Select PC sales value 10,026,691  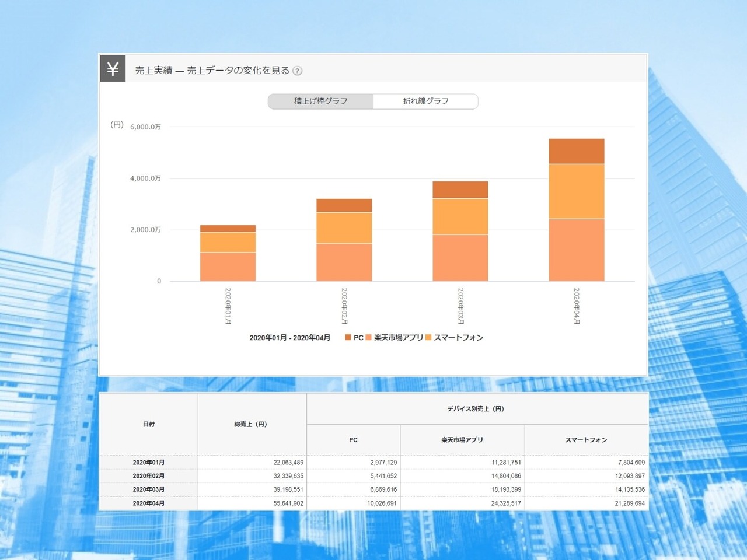pos(382,503)
